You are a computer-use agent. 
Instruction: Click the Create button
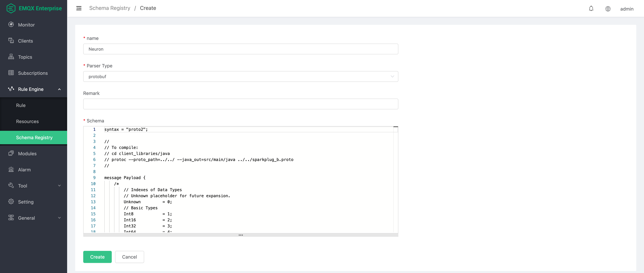pos(97,257)
